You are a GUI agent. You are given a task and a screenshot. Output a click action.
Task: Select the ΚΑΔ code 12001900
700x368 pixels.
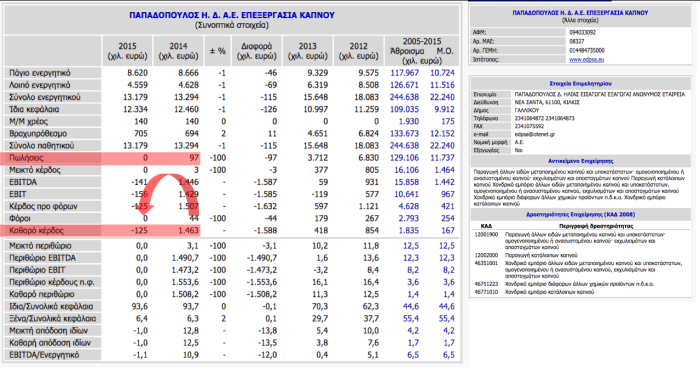[x=486, y=234]
